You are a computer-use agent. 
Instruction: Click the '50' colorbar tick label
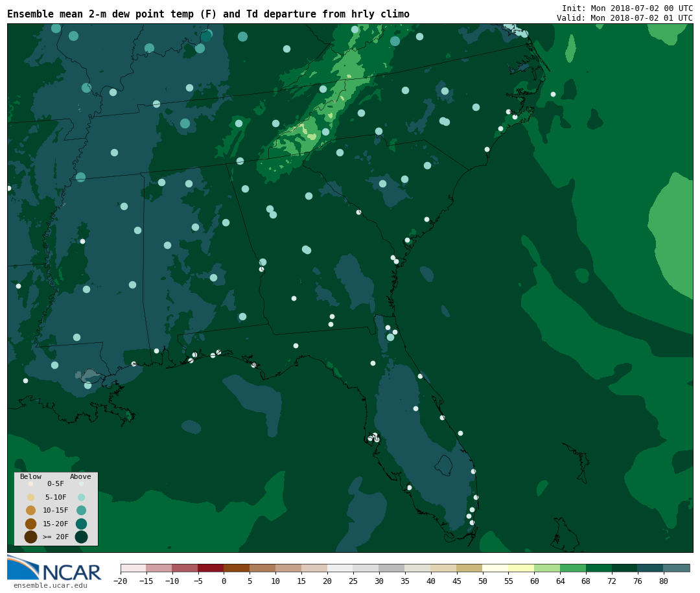click(483, 581)
